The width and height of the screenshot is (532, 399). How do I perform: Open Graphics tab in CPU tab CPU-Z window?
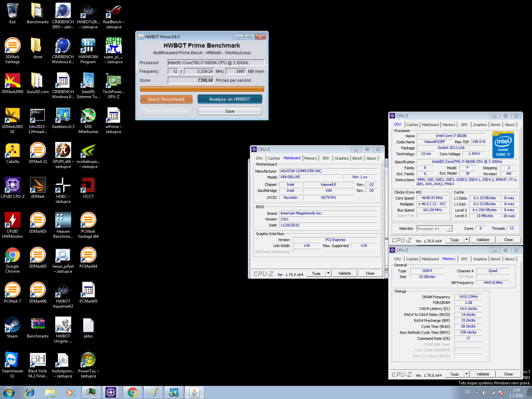pyautogui.click(x=480, y=125)
